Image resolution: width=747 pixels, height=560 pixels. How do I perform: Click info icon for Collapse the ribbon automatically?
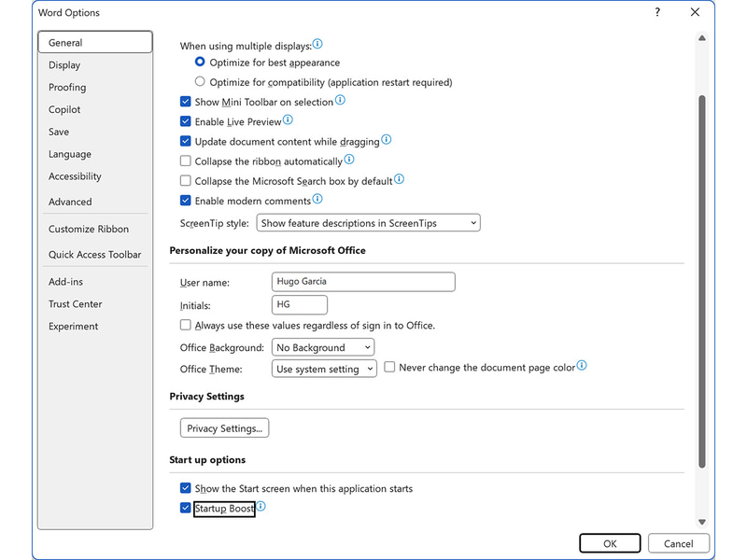[348, 159]
